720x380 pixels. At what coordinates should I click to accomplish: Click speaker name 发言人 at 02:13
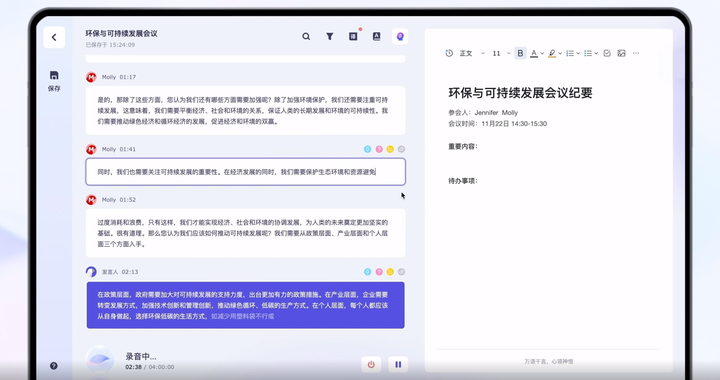tap(110, 272)
